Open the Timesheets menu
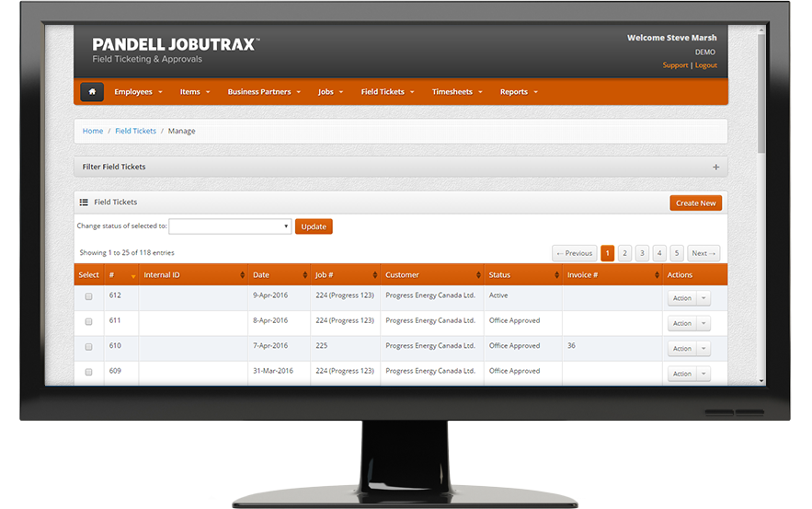Screen dimensions: 812x509 click(x=457, y=92)
